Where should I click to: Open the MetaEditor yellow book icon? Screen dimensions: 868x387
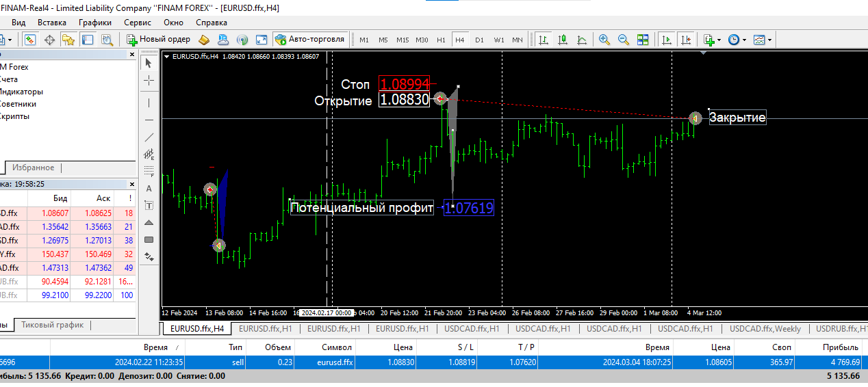[x=203, y=40]
